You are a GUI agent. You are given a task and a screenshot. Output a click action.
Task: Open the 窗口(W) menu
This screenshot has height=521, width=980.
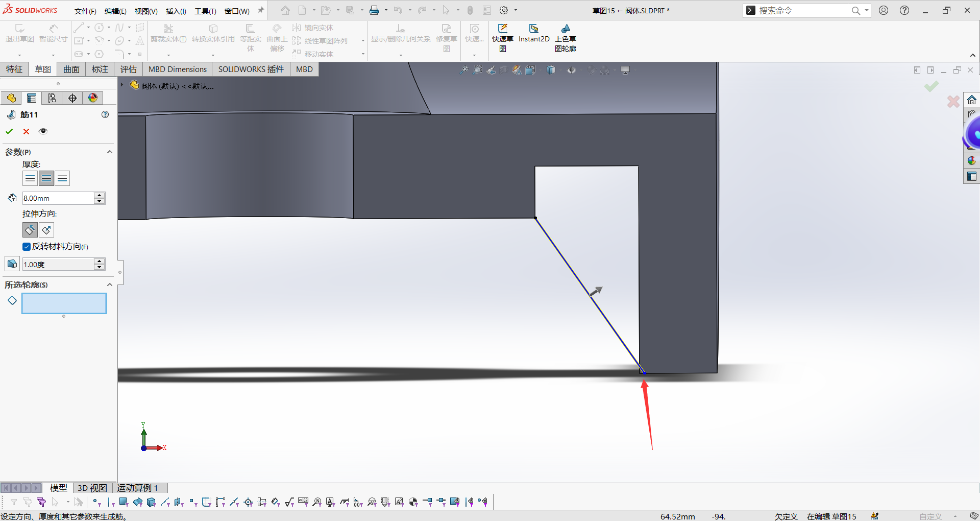pyautogui.click(x=237, y=11)
